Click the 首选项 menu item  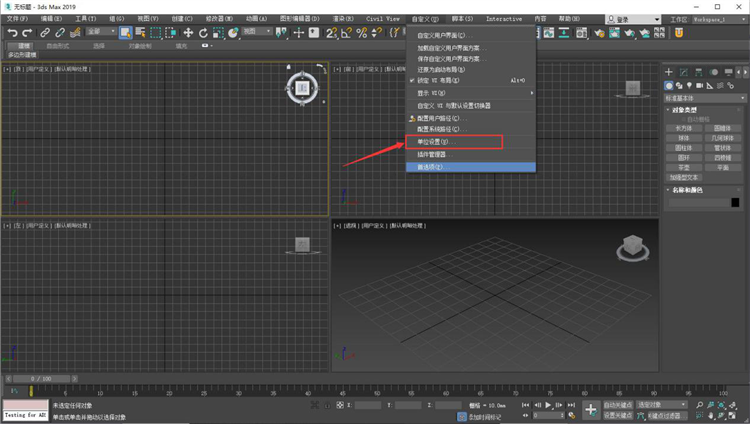[x=471, y=167]
